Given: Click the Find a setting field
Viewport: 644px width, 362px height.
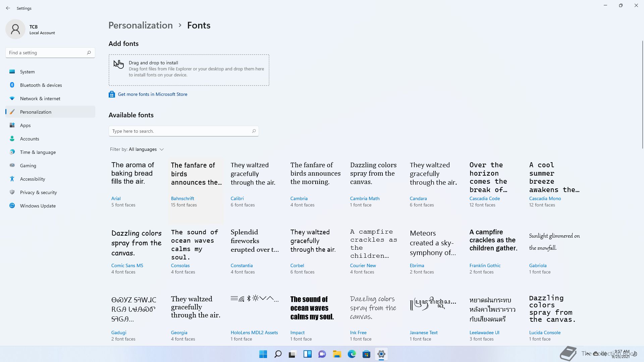Looking at the screenshot, I should coord(50,53).
